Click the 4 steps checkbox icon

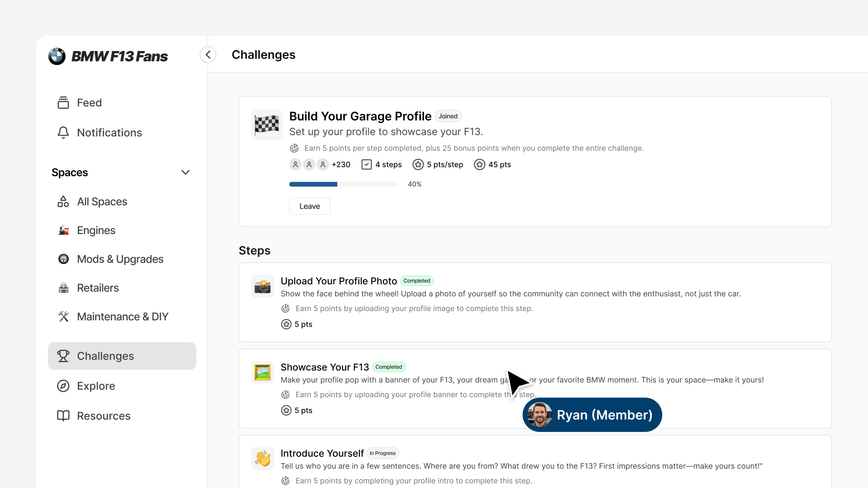point(367,164)
